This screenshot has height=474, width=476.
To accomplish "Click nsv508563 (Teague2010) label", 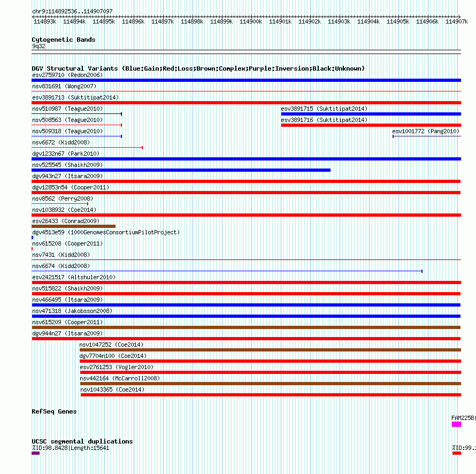I will pyautogui.click(x=67, y=120).
